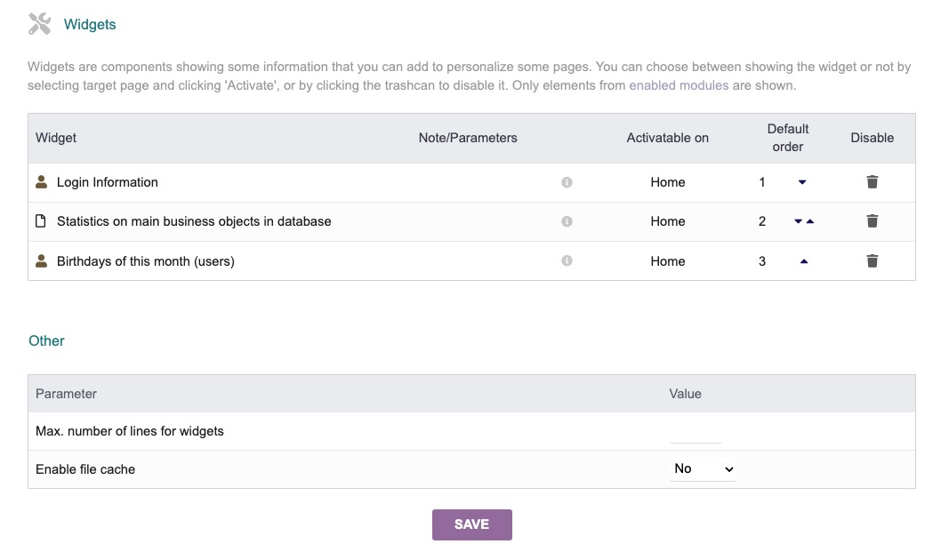
Task: Click file icon beside Statistics widget
Action: pos(41,221)
